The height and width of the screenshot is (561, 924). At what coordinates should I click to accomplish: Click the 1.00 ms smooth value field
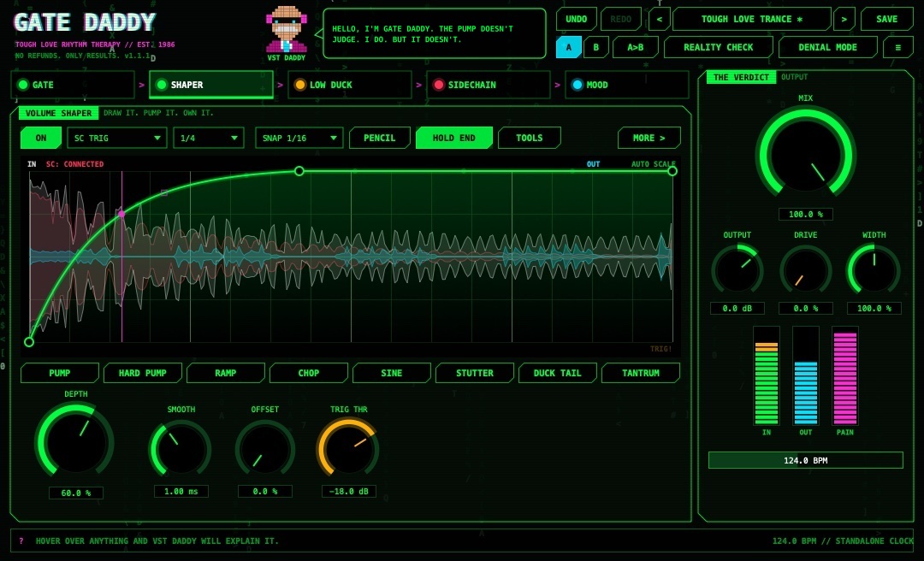point(181,491)
